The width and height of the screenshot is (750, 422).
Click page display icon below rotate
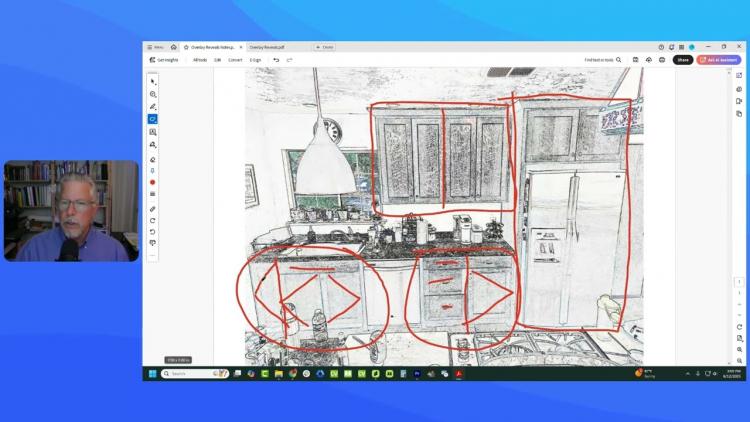[x=739, y=339]
